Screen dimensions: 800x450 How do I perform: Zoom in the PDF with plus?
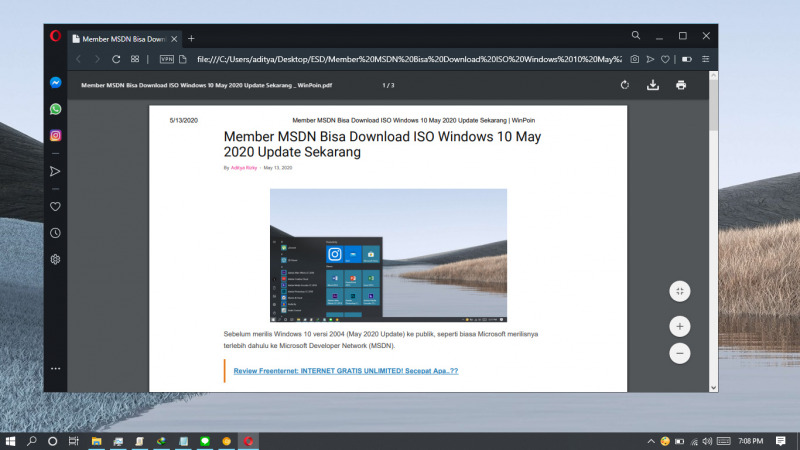tap(680, 327)
